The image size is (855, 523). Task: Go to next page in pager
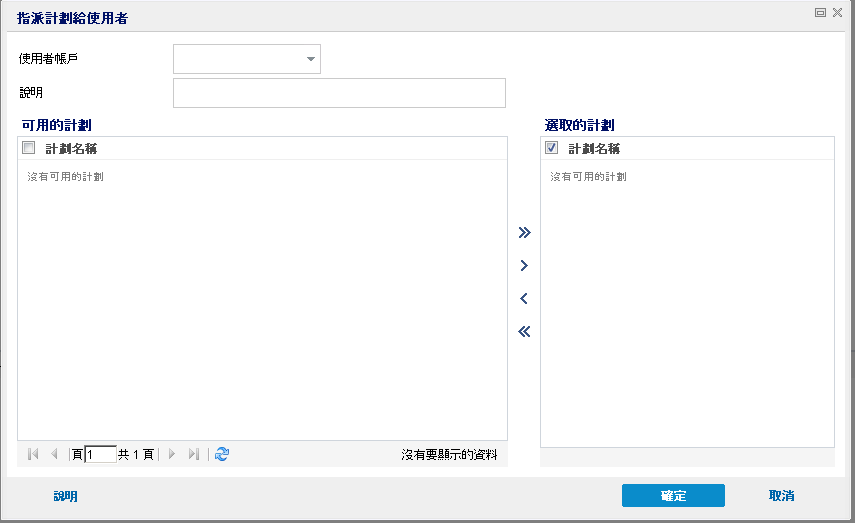pos(172,454)
